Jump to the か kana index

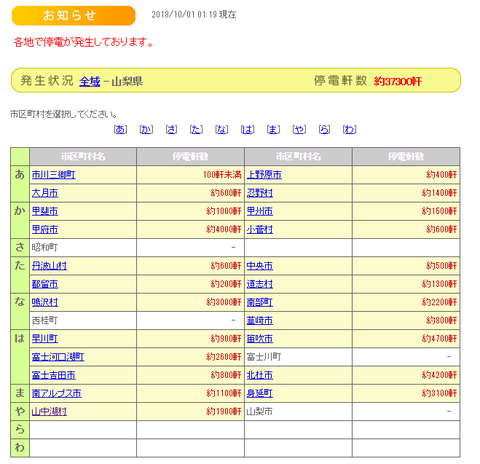[146, 129]
